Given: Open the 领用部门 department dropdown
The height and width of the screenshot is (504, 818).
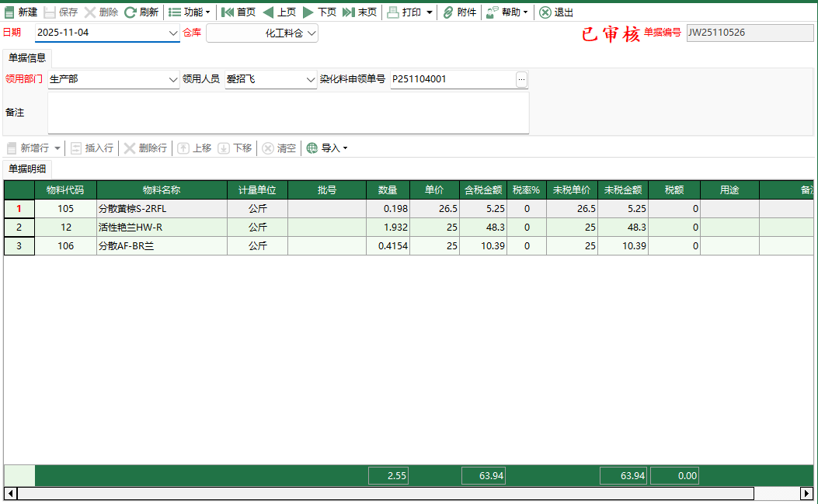Looking at the screenshot, I should click(x=174, y=79).
